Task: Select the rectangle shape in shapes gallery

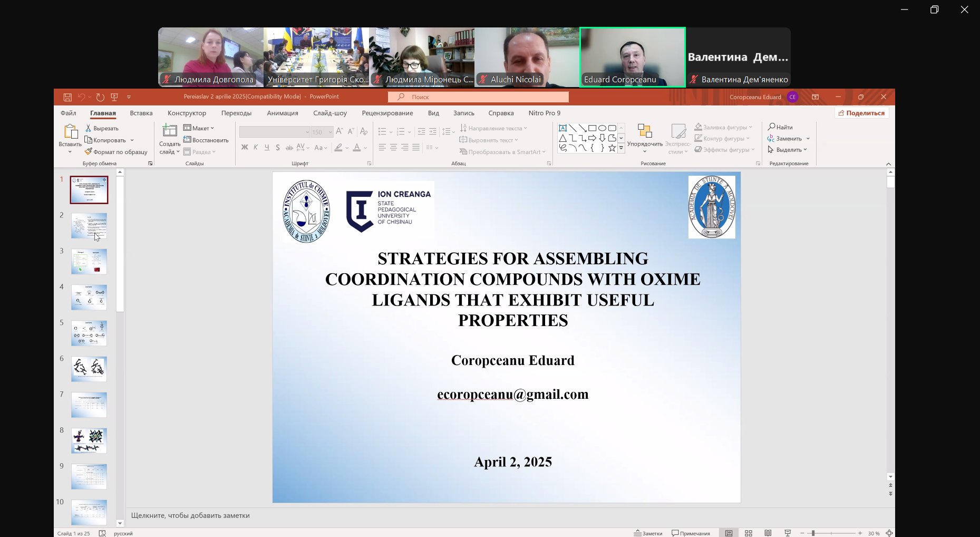Action: click(593, 128)
